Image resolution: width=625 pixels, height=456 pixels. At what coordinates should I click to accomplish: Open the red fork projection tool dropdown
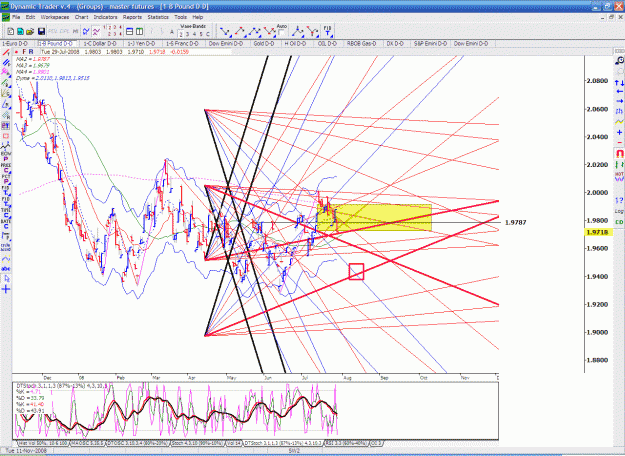312,31
